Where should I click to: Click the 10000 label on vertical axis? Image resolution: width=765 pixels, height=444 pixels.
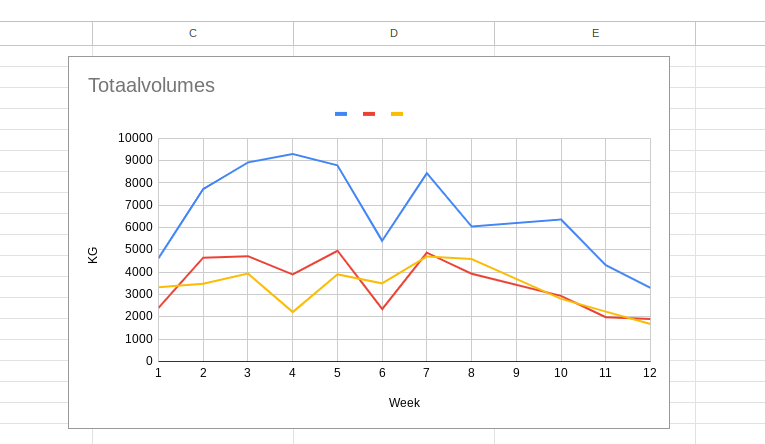[x=135, y=138]
